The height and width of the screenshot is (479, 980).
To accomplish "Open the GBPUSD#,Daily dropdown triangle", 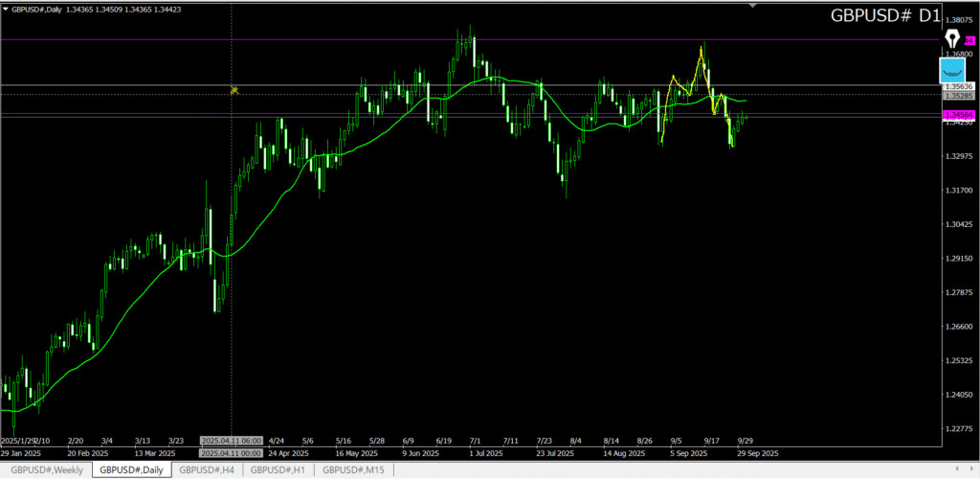I will coord(5,8).
